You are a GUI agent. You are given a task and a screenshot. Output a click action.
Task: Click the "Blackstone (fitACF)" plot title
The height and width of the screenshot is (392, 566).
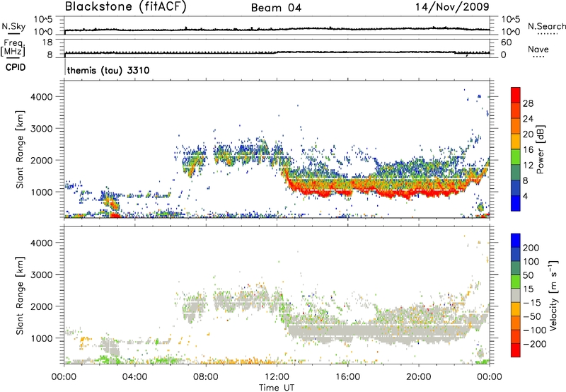coord(125,6)
